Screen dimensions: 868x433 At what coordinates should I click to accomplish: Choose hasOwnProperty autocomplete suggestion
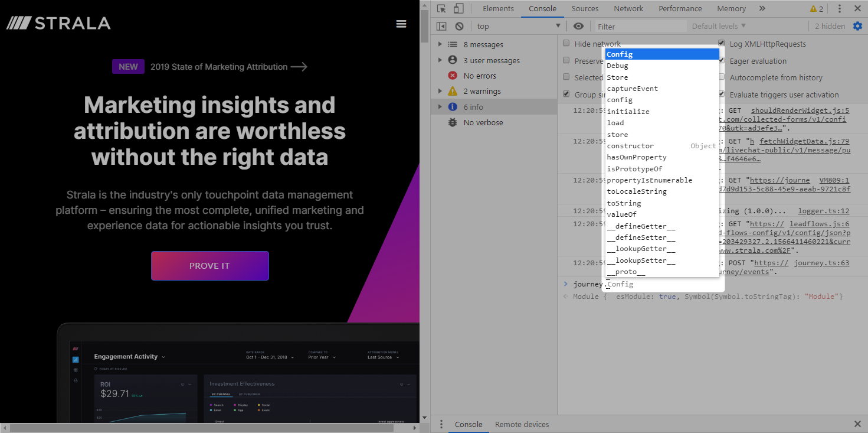(x=662, y=157)
